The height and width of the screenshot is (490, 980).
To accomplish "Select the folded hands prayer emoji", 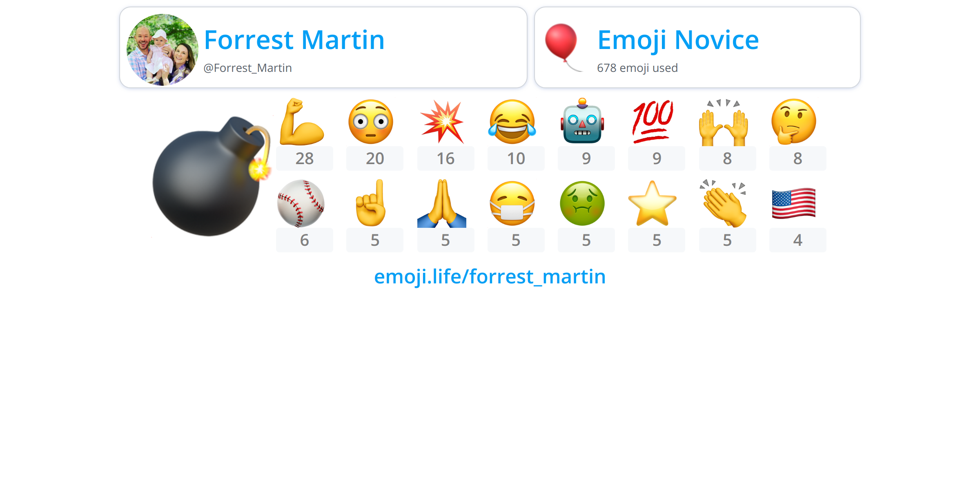I will [x=442, y=203].
